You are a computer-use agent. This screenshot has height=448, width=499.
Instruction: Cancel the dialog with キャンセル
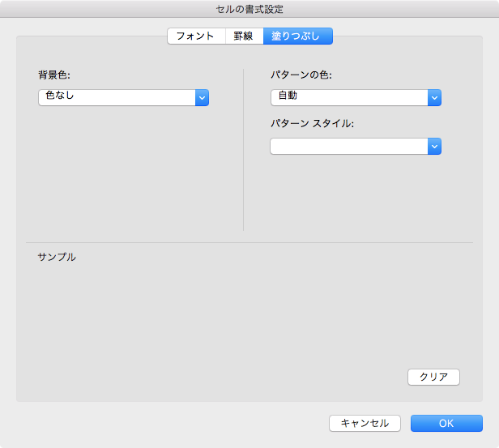(365, 423)
